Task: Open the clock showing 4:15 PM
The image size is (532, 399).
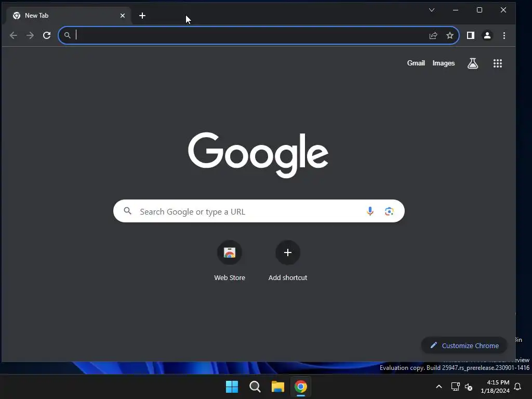Action: point(495,387)
